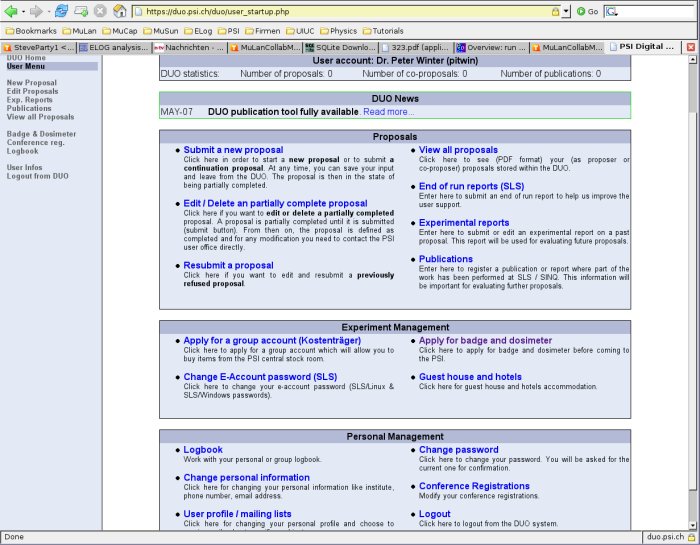Click the browser Back arrow icon

[11, 11]
